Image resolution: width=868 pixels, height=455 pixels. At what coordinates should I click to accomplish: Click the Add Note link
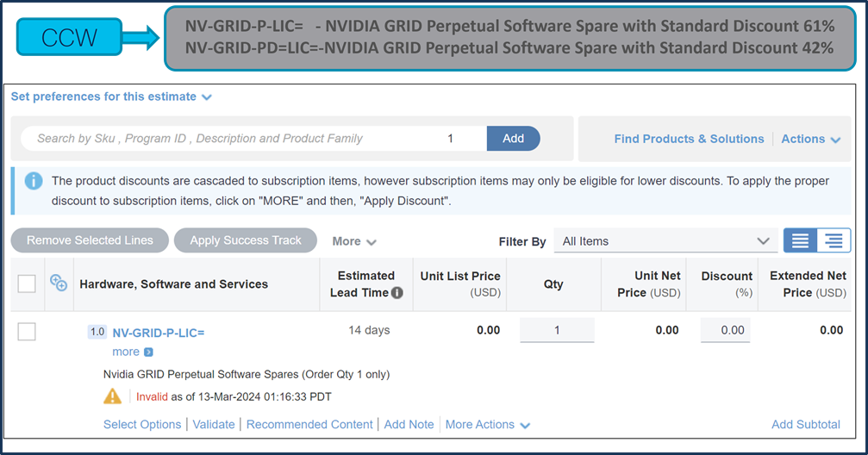[409, 425]
